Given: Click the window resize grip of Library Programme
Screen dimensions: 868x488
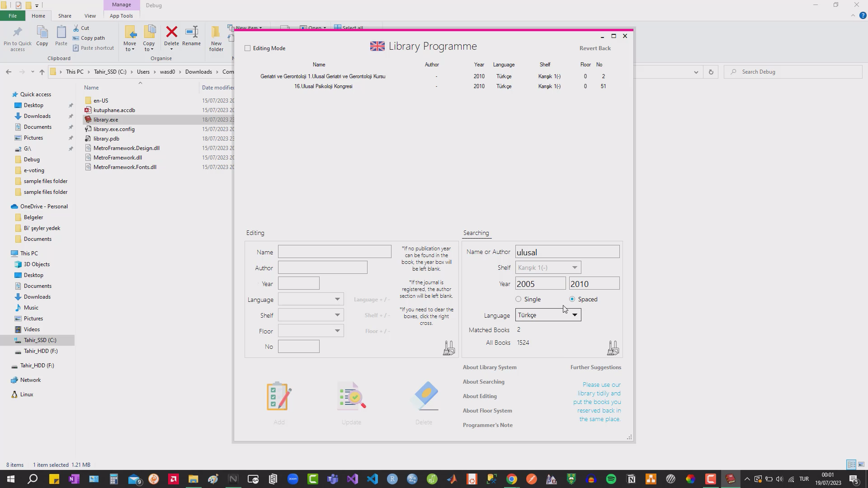Looking at the screenshot, I should [629, 437].
